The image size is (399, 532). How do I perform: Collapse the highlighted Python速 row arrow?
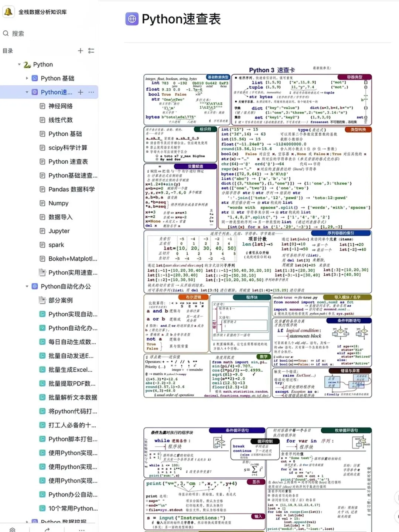[x=27, y=92]
